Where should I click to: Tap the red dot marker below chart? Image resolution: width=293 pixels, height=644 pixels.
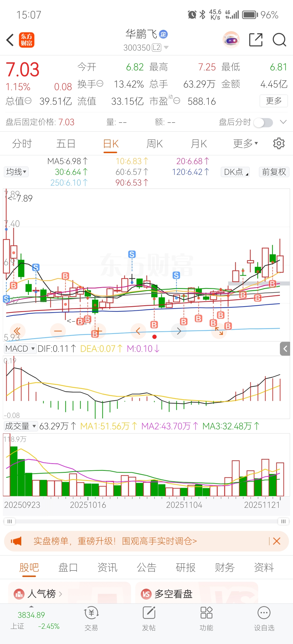[x=155, y=337]
